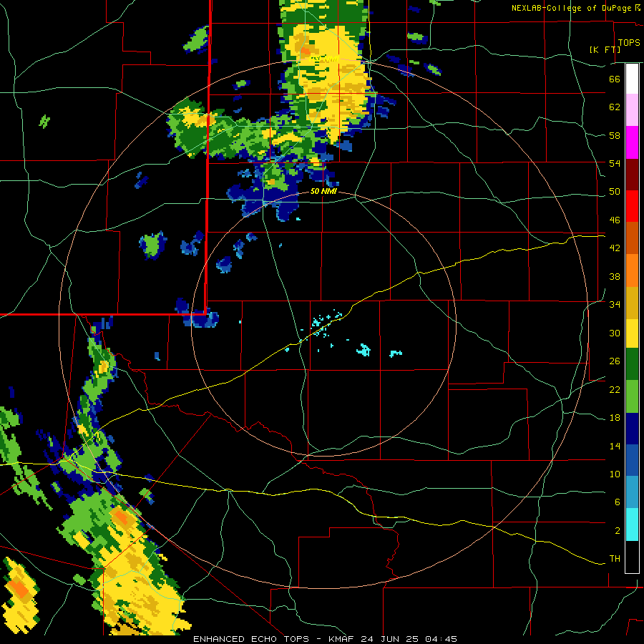
Task: Click the 2 scale value
Action: tap(618, 531)
